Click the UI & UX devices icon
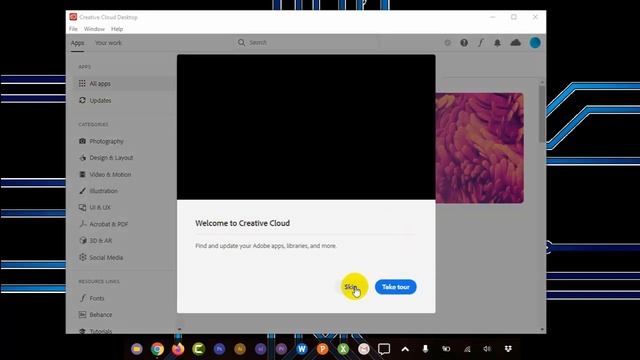 click(x=82, y=207)
